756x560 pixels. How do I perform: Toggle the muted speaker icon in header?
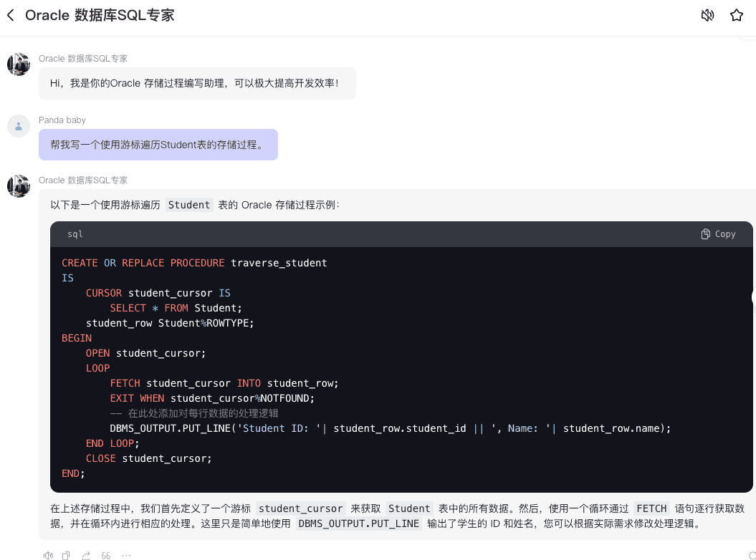[707, 15]
